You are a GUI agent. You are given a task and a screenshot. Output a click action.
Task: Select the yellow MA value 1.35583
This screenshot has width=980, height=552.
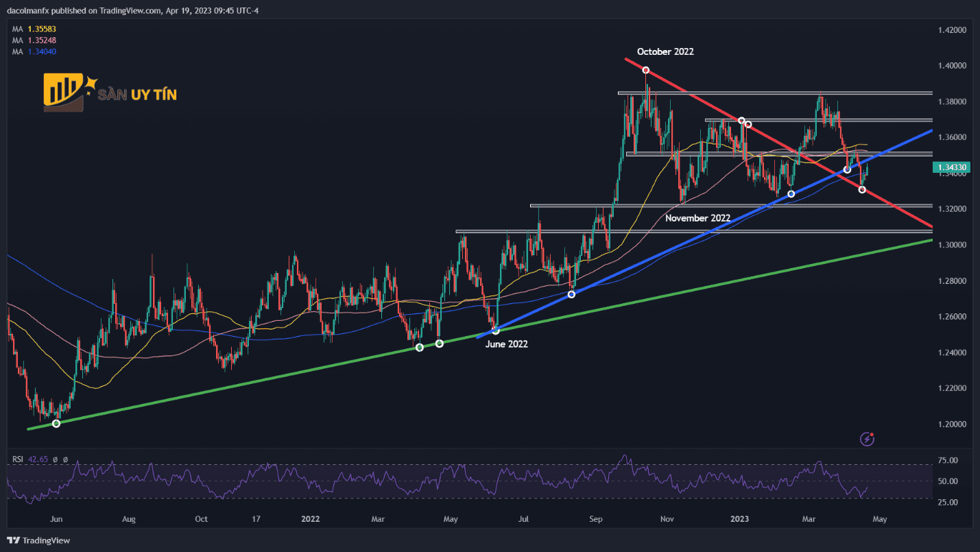42,29
